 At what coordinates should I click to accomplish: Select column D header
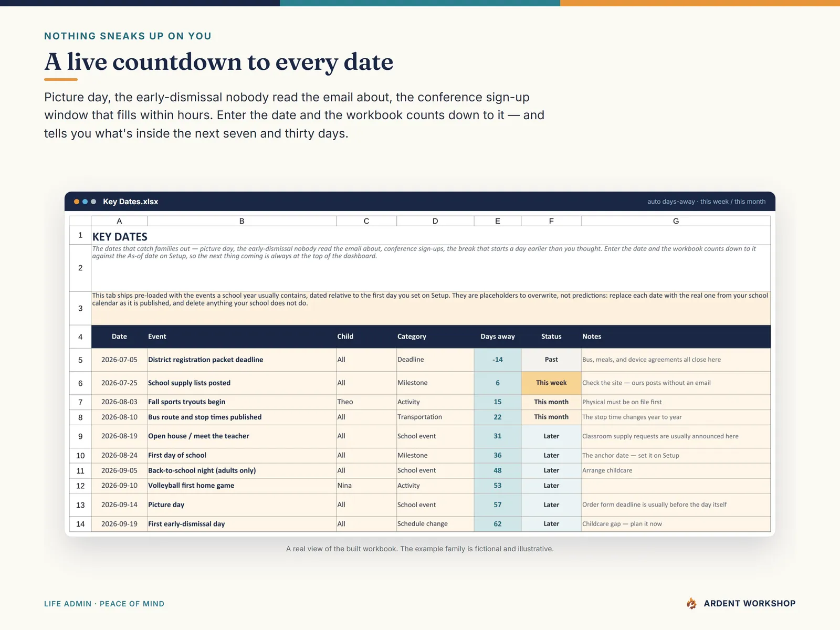(435, 221)
